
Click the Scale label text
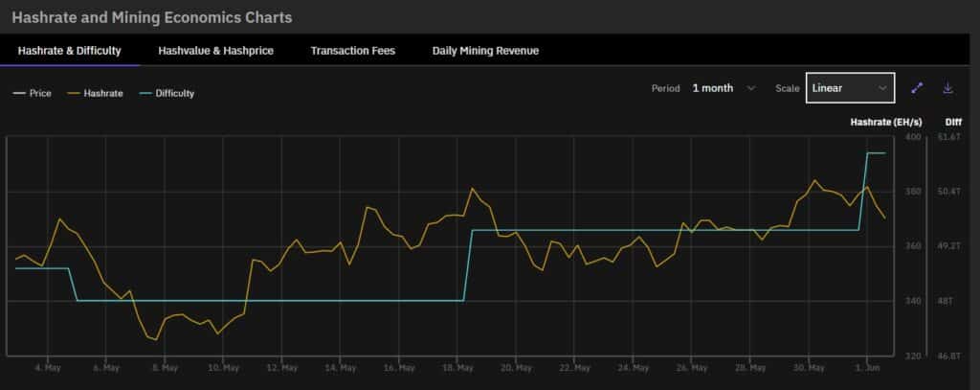[788, 88]
